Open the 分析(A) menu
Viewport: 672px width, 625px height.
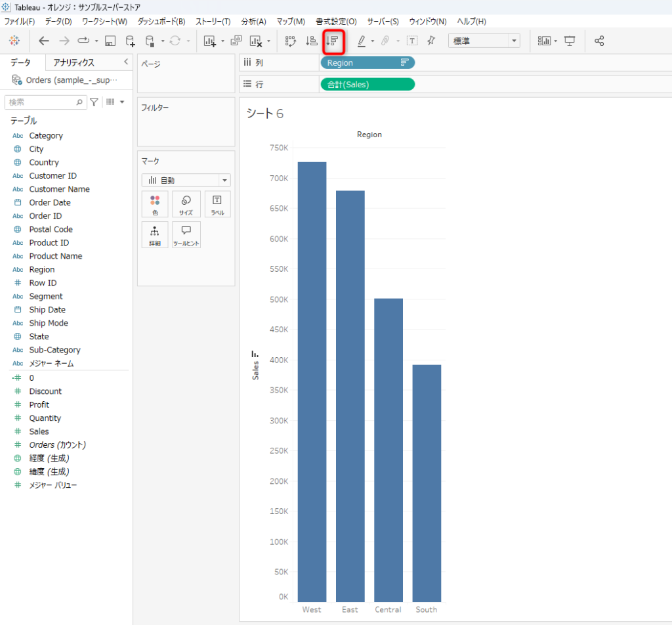(253, 21)
